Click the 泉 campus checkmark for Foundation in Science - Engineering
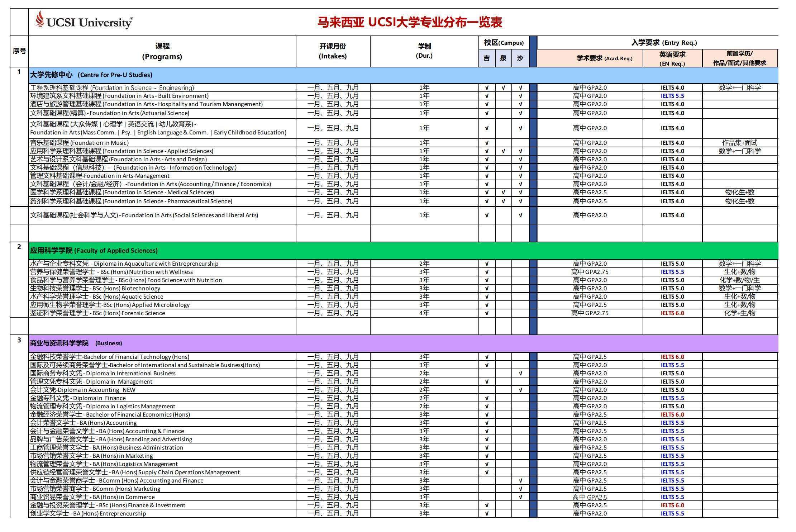The height and width of the screenshot is (532, 796). 503,87
